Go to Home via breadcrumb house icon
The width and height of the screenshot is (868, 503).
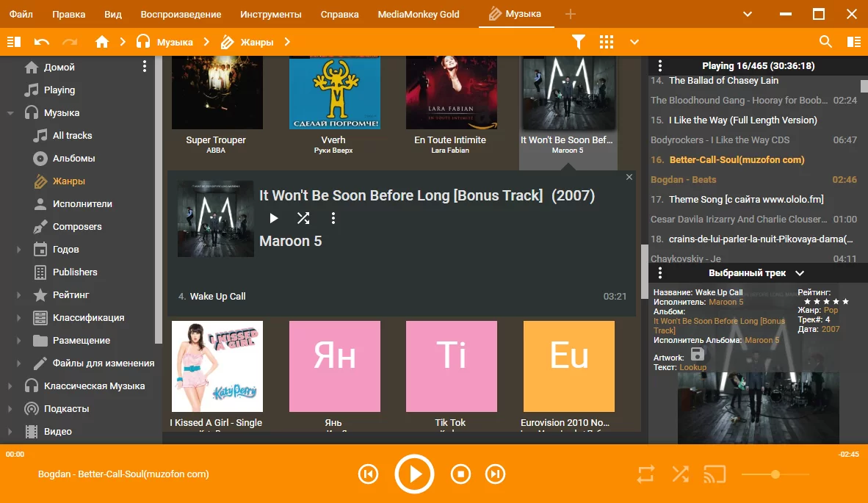(102, 42)
